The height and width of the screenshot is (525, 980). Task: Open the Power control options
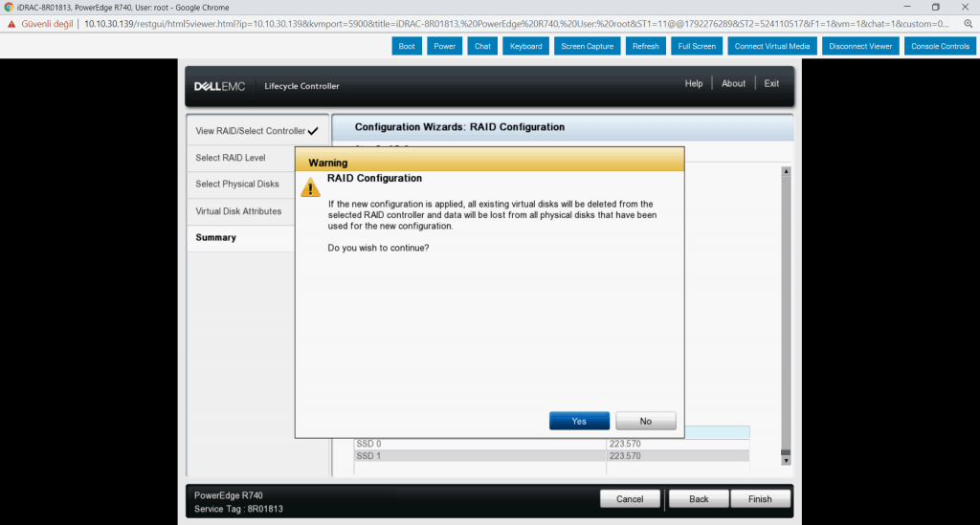pos(444,46)
